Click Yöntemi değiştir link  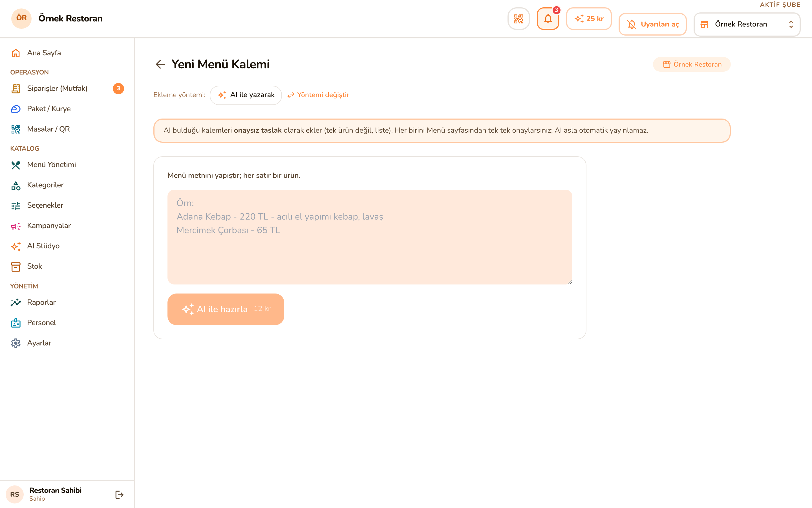pos(318,95)
